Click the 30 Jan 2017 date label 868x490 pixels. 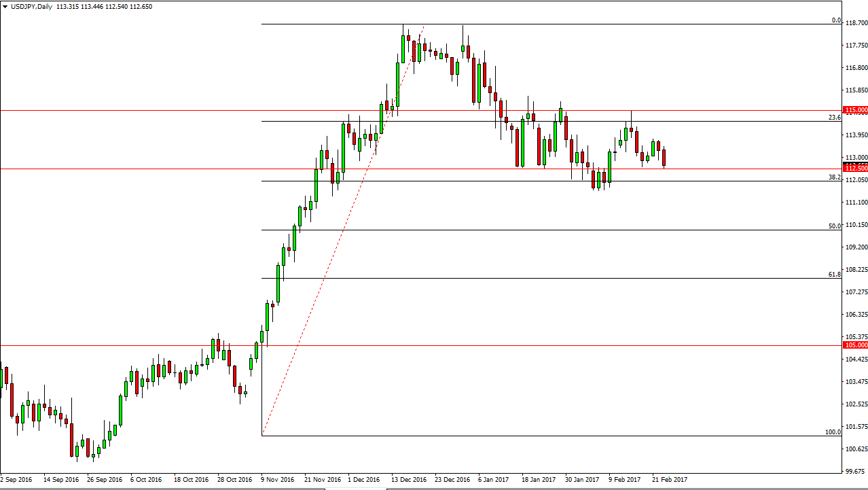(x=582, y=480)
